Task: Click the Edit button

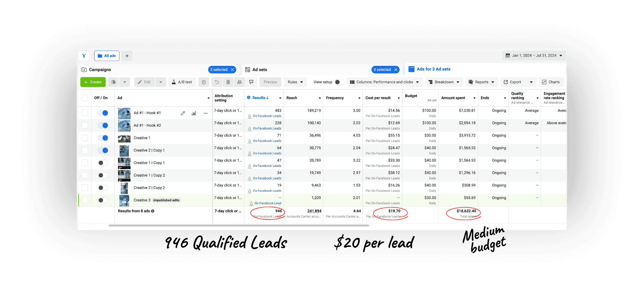Action: (x=144, y=82)
